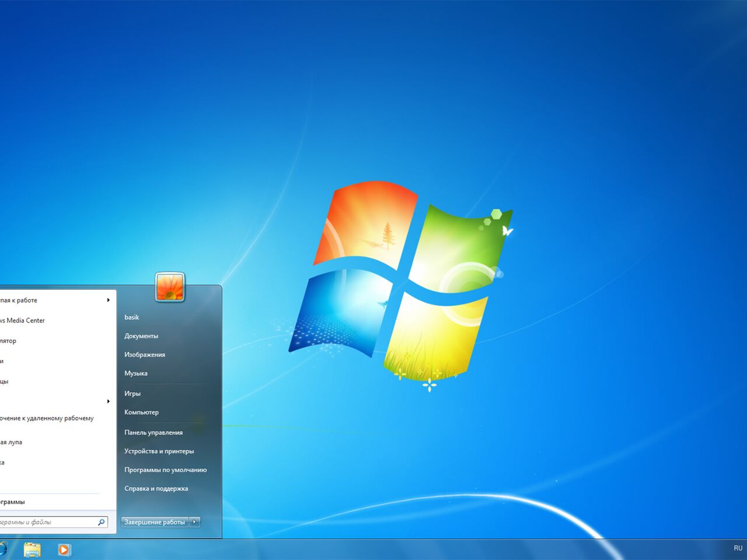The width and height of the screenshot is (747, 560).
Task: Open Изображения in the Start menu
Action: click(x=145, y=355)
